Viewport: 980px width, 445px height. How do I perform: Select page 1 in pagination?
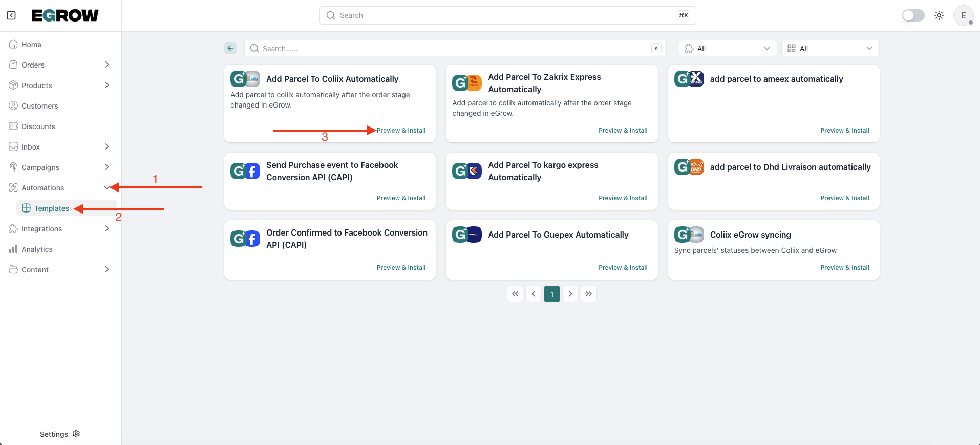(x=552, y=294)
